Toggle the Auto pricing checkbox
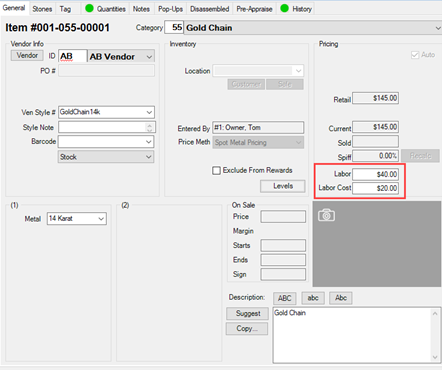The height and width of the screenshot is (370, 442). click(x=415, y=55)
